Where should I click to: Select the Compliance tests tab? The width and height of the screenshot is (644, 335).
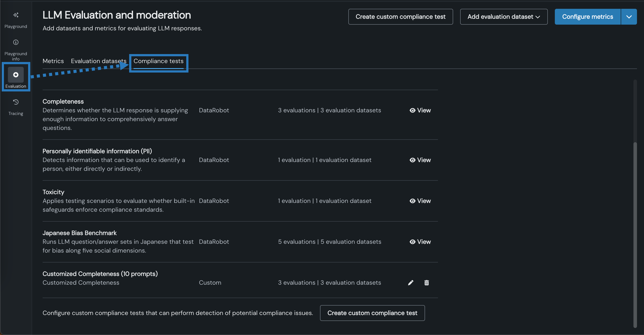158,61
